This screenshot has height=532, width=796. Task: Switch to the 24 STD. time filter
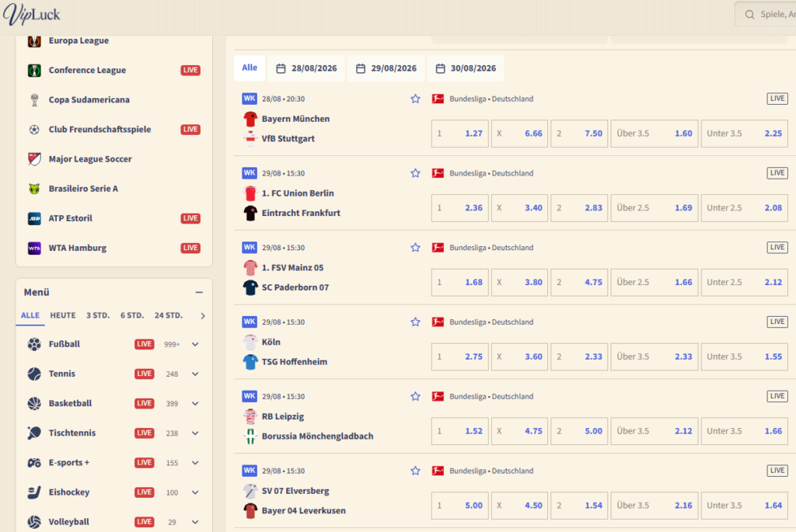(169, 315)
